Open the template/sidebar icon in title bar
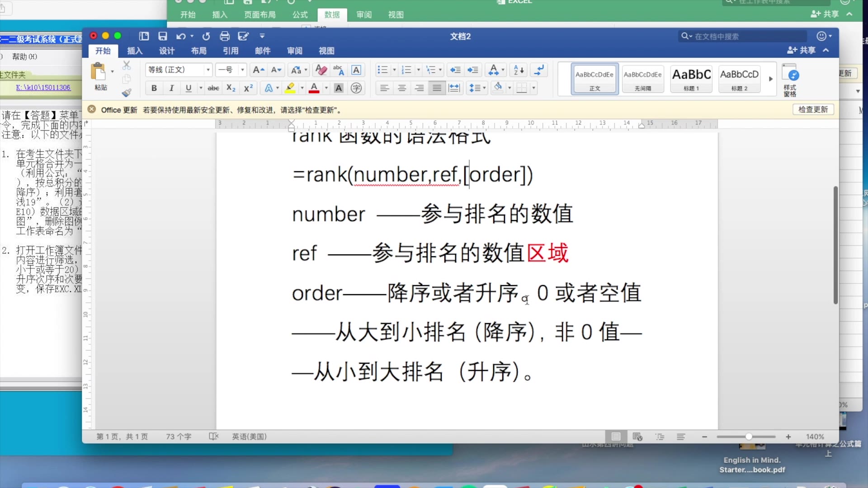868x488 pixels. 144,36
